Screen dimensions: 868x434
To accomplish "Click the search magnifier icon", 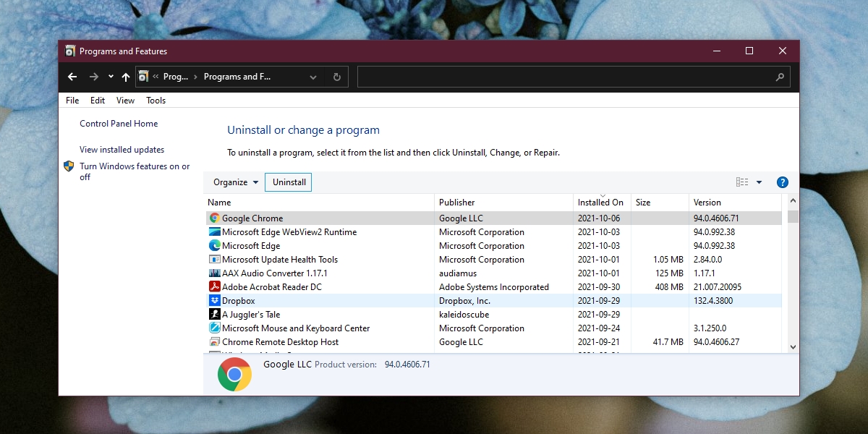I will (780, 77).
